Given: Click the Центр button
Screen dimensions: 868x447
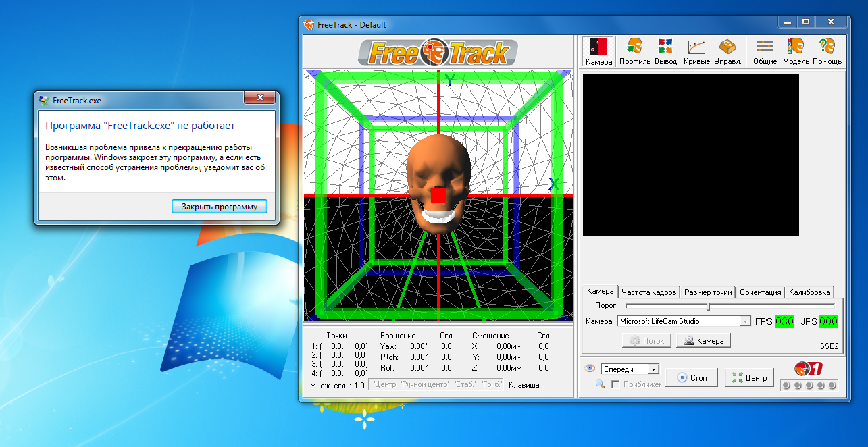Looking at the screenshot, I should [x=750, y=377].
